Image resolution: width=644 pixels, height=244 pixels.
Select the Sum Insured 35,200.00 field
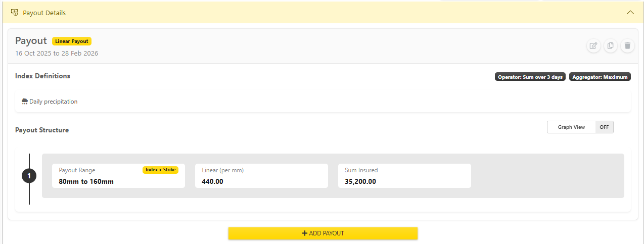[404, 176]
